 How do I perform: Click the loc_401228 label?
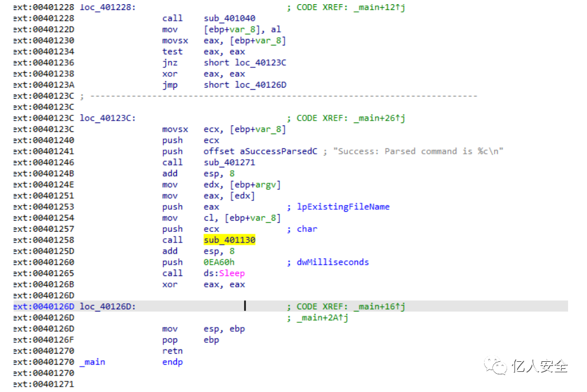(108, 7)
